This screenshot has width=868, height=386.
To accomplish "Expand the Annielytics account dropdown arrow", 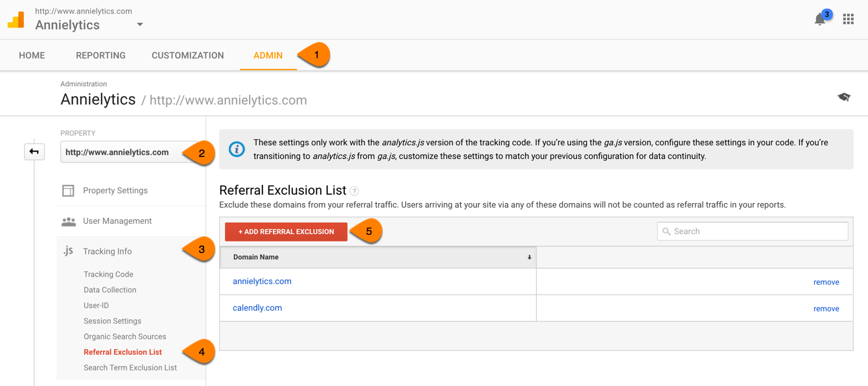I will click(139, 25).
